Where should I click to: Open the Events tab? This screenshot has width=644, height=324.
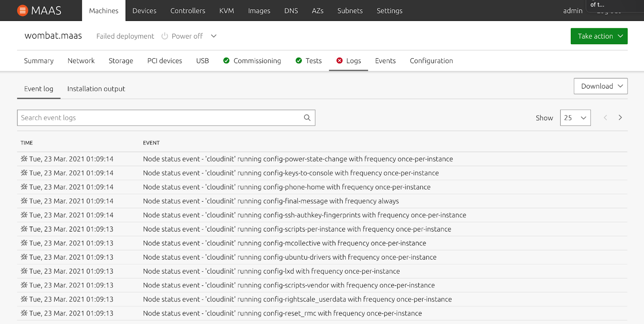[385, 61]
